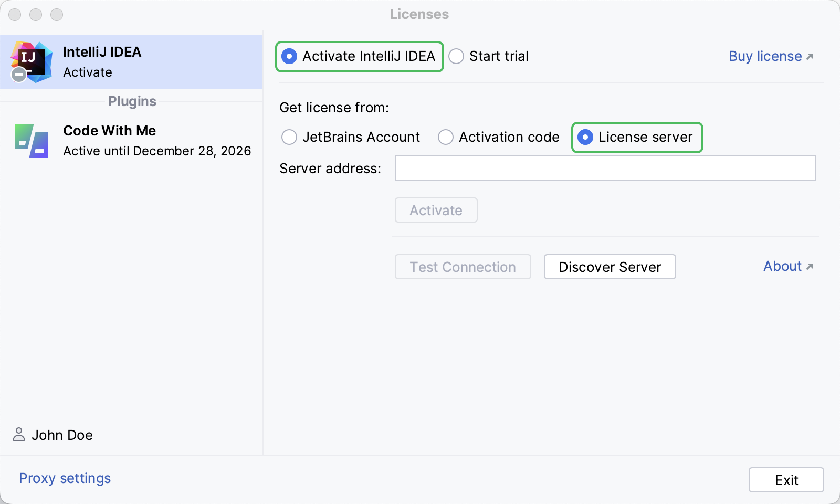Select the Activation code option
This screenshot has width=840, height=504.
point(446,137)
